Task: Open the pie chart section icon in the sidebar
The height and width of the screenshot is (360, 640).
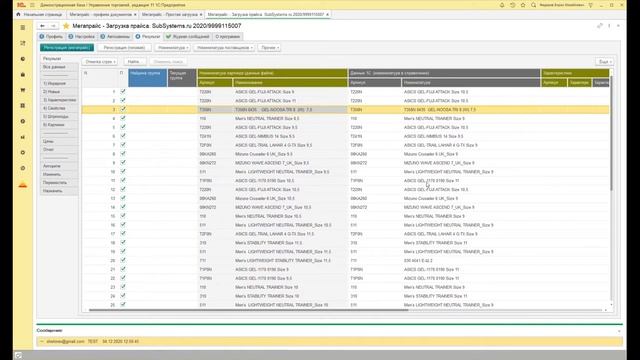Action: pyautogui.click(x=23, y=59)
